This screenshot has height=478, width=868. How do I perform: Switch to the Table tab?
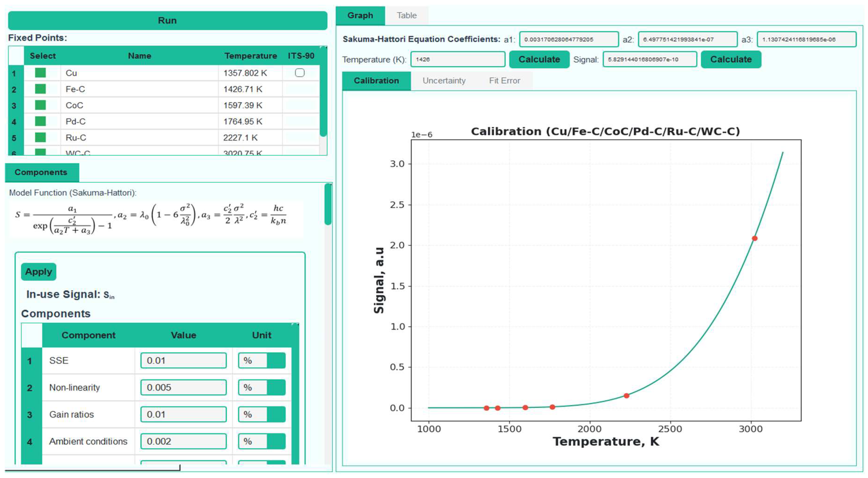click(406, 15)
